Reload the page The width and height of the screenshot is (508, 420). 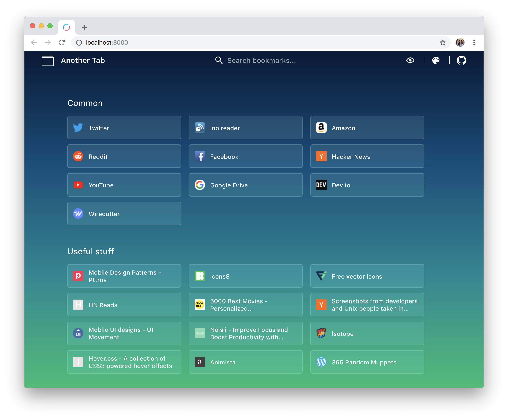(62, 43)
